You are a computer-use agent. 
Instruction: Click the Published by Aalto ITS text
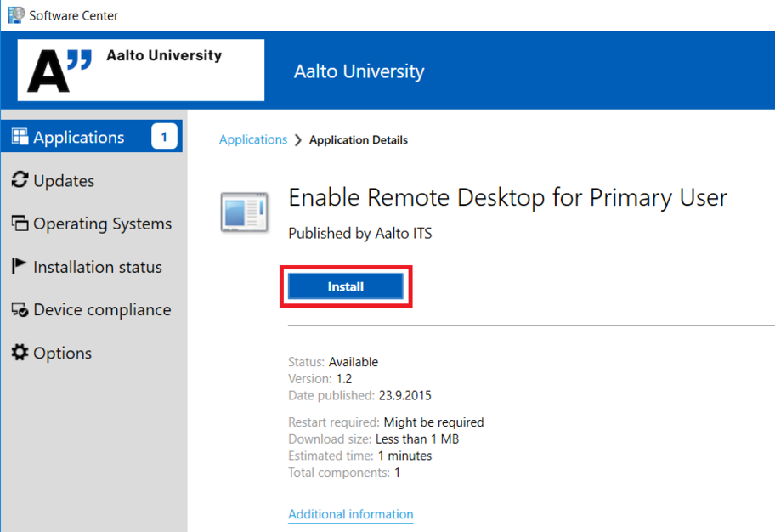359,233
